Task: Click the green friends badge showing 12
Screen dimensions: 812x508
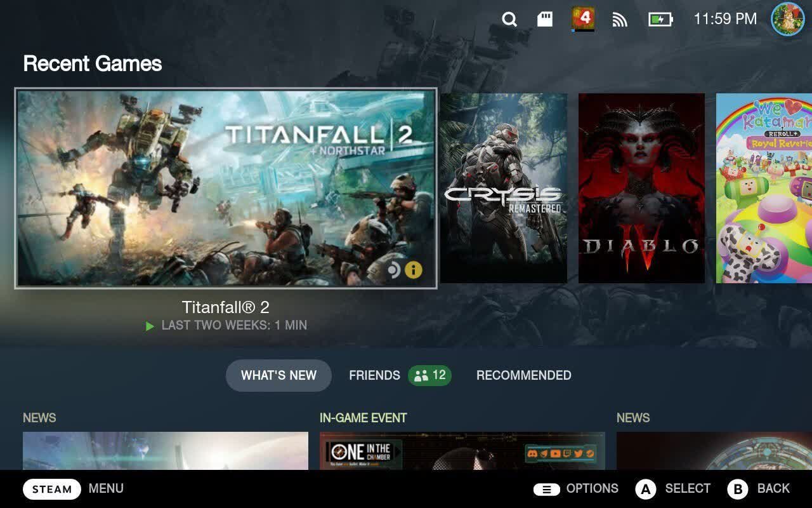Action: point(430,375)
